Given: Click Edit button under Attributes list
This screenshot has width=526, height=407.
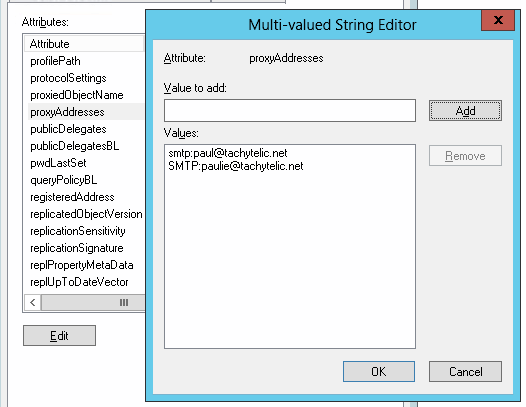Looking at the screenshot, I should [x=59, y=336].
